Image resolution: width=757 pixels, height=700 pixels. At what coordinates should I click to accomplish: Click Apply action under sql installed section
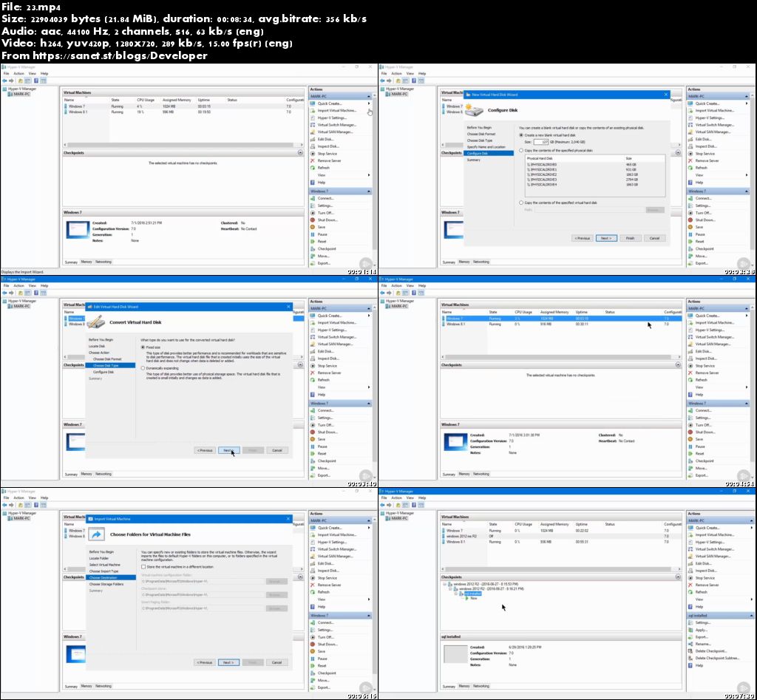coord(702,630)
